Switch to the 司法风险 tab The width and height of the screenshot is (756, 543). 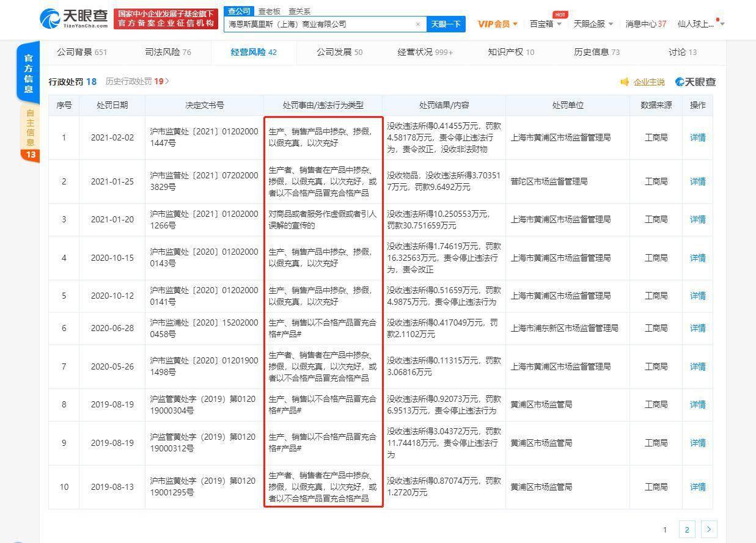coord(168,52)
